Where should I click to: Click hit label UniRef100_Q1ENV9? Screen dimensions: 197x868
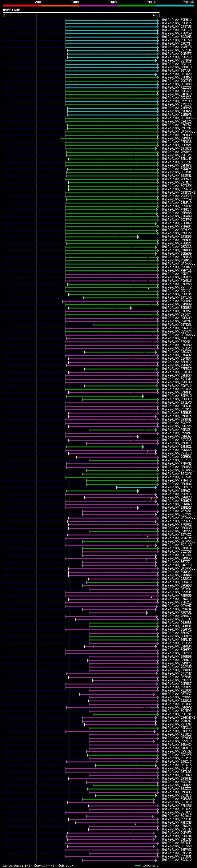tap(176, 111)
